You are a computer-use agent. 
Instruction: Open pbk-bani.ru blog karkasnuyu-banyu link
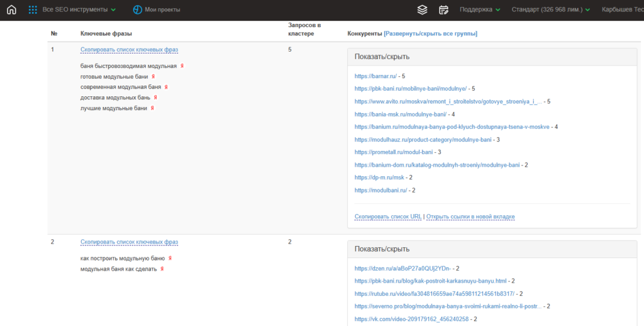coord(430,281)
